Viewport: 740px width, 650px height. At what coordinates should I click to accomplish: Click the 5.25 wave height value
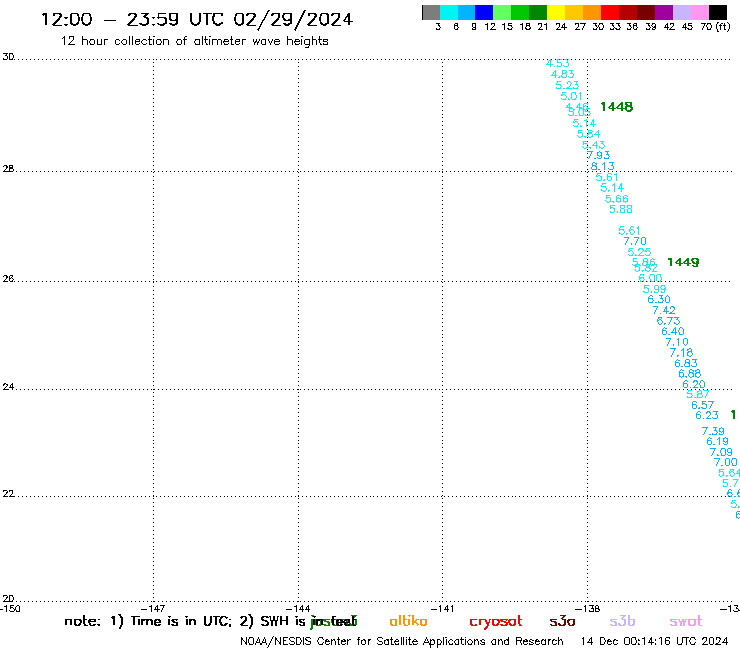(x=639, y=253)
